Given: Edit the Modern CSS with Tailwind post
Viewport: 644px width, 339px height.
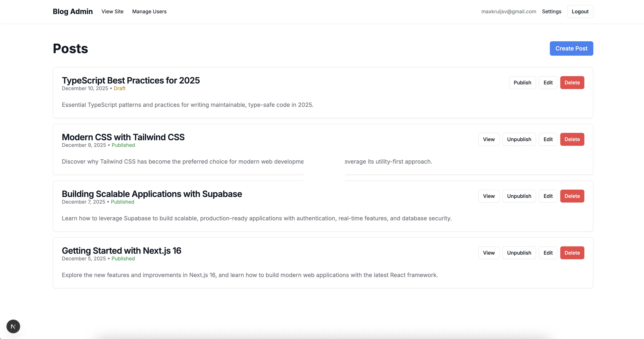Looking at the screenshot, I should [x=548, y=139].
